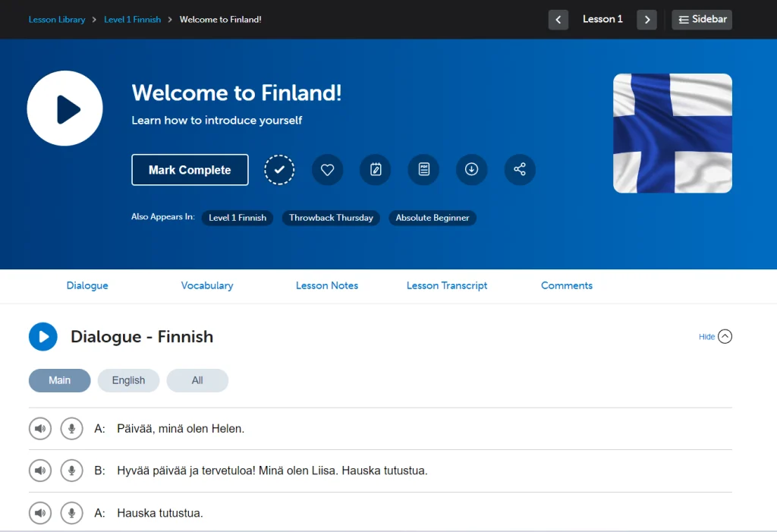Record yourself saying Liisa's greeting line
This screenshot has width=777, height=532.
(x=71, y=471)
